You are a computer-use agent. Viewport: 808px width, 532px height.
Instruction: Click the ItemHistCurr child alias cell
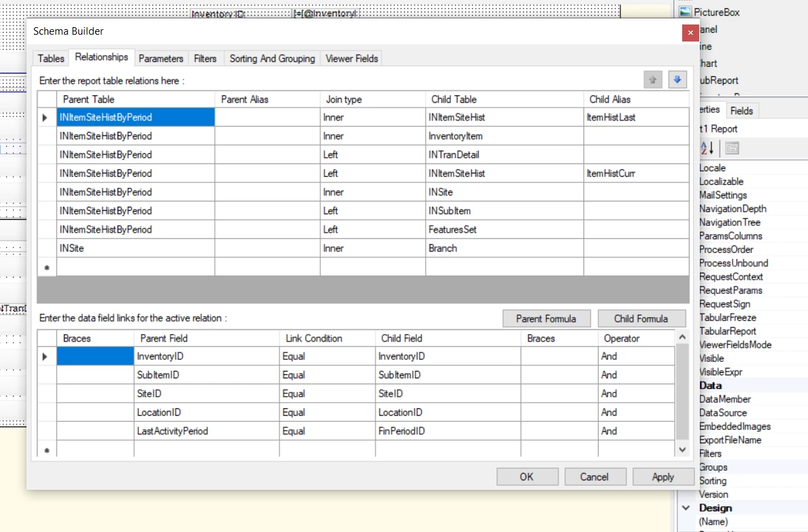click(636, 173)
